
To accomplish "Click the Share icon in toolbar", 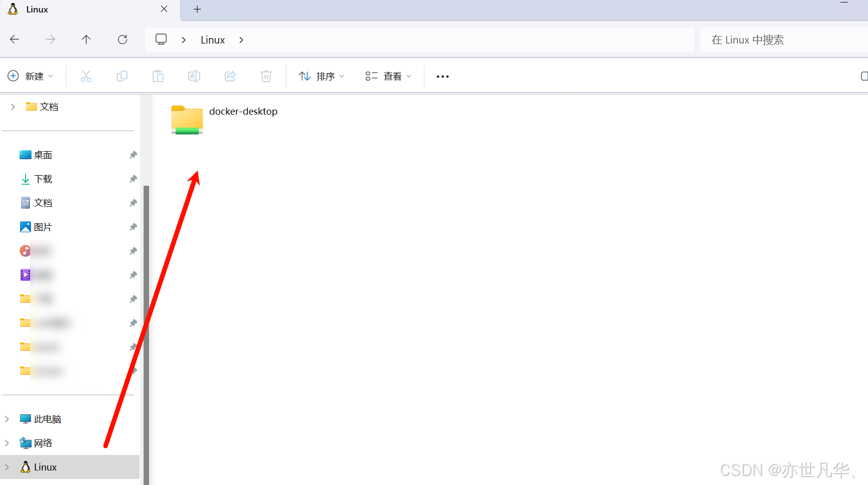I will click(x=230, y=76).
